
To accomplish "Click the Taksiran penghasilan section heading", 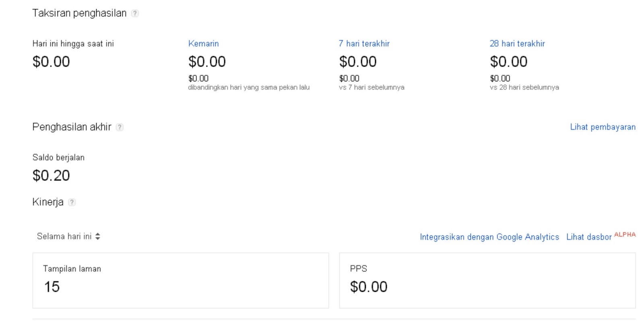I will 80,12.
